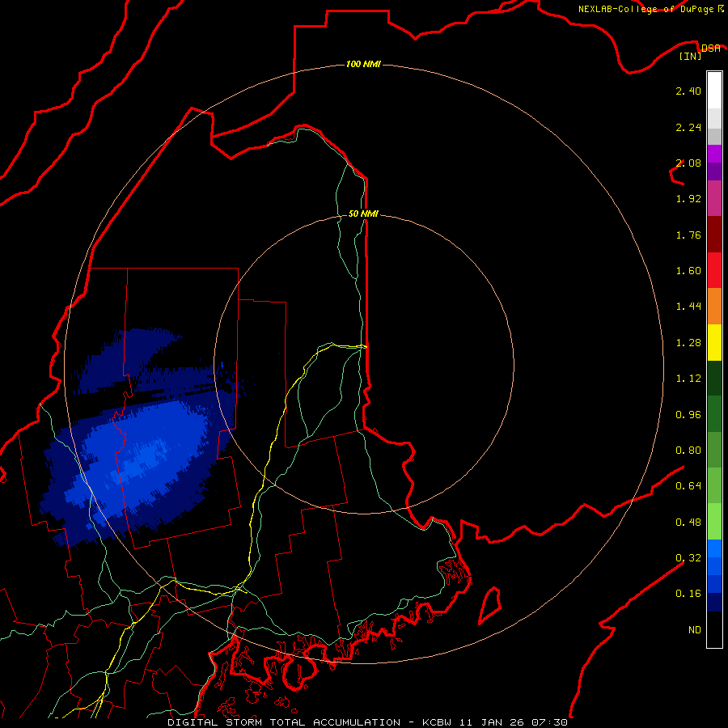Click the black ND legend swatch

click(714, 629)
